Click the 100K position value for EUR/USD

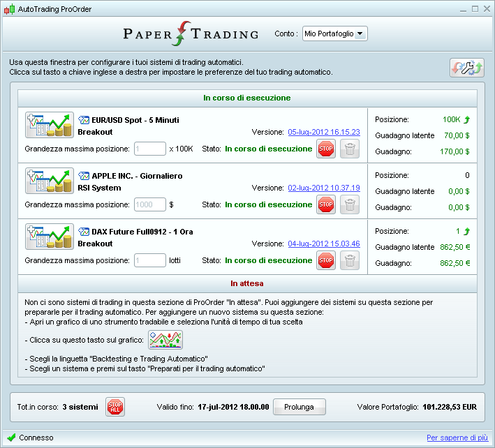tap(452, 119)
